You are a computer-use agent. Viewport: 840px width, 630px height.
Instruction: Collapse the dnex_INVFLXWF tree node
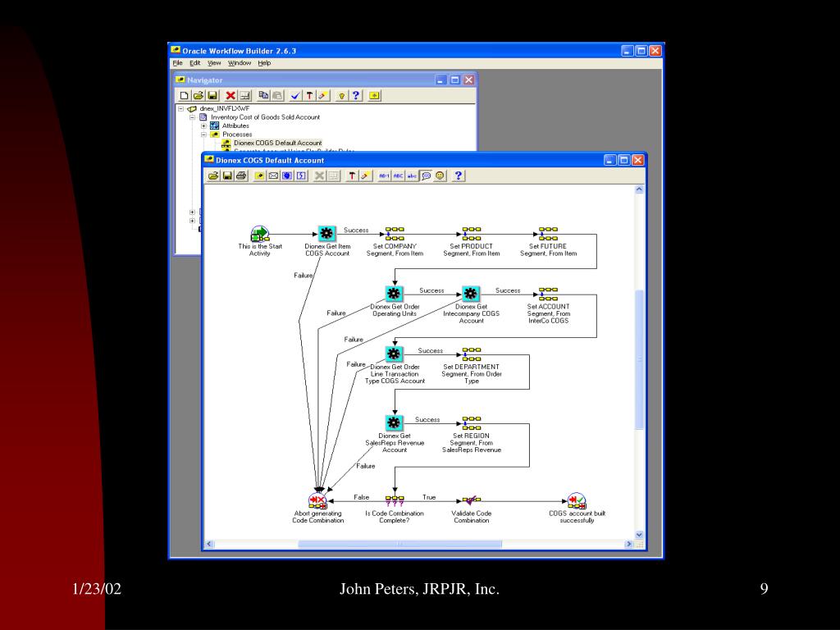181,108
